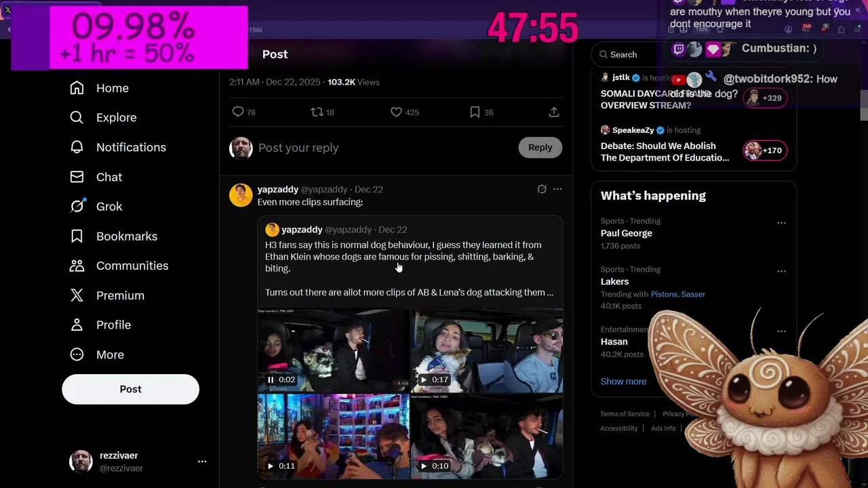Click Terms of Service link
Image resolution: width=868 pixels, height=488 pixels.
[x=625, y=414]
